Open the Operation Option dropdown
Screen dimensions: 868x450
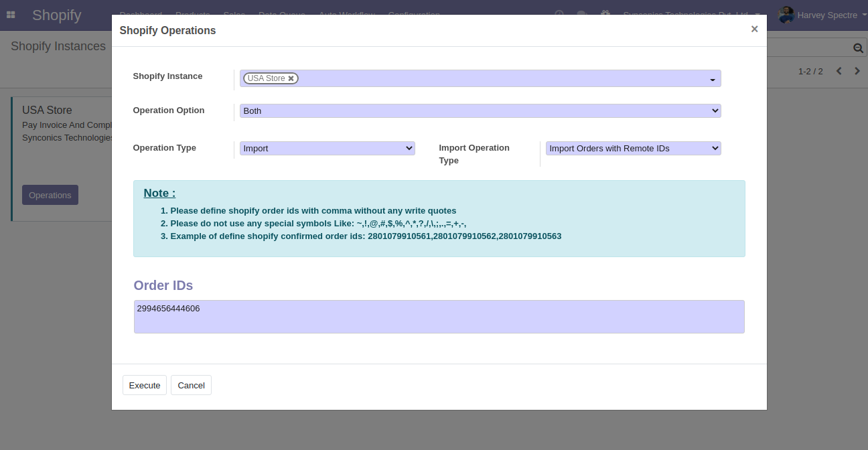click(480, 111)
